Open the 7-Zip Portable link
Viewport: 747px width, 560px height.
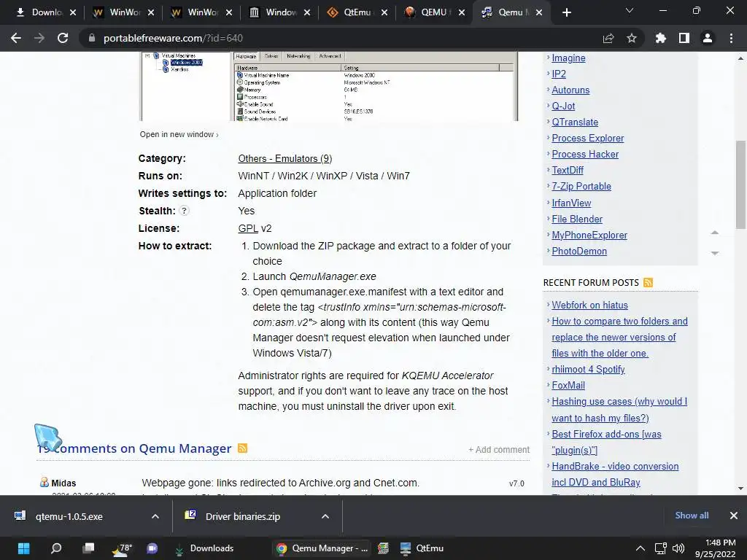pos(581,187)
